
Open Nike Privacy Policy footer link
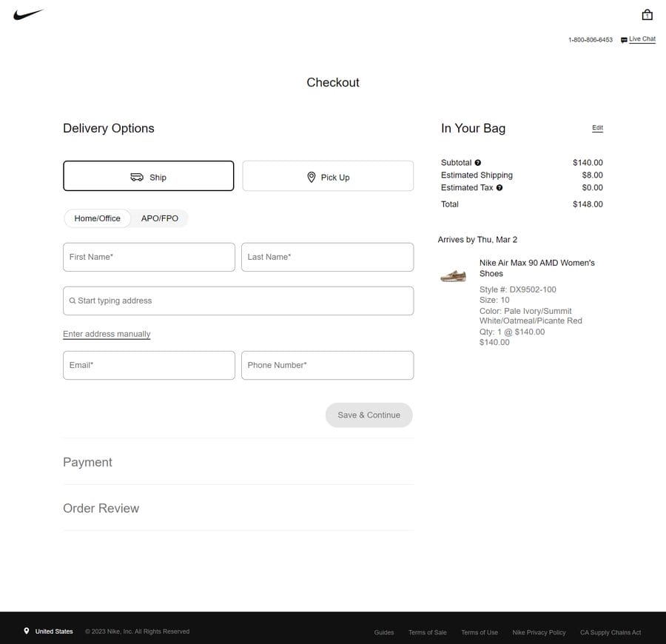[539, 632]
